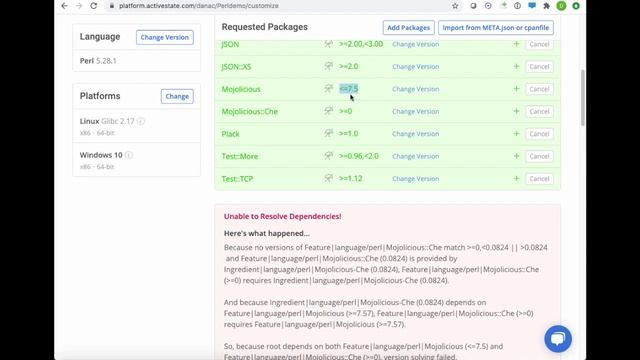
Task: Open the chat support bubble
Action: (x=558, y=339)
